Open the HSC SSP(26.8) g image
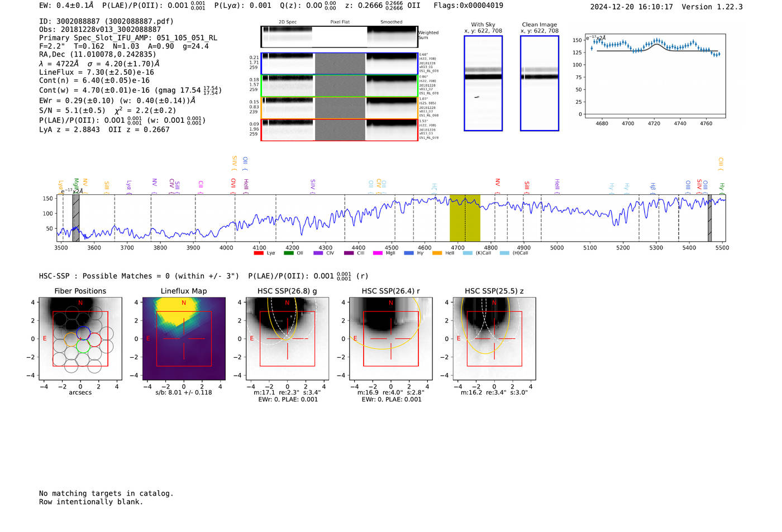This screenshot has width=782, height=532. pyautogui.click(x=288, y=339)
